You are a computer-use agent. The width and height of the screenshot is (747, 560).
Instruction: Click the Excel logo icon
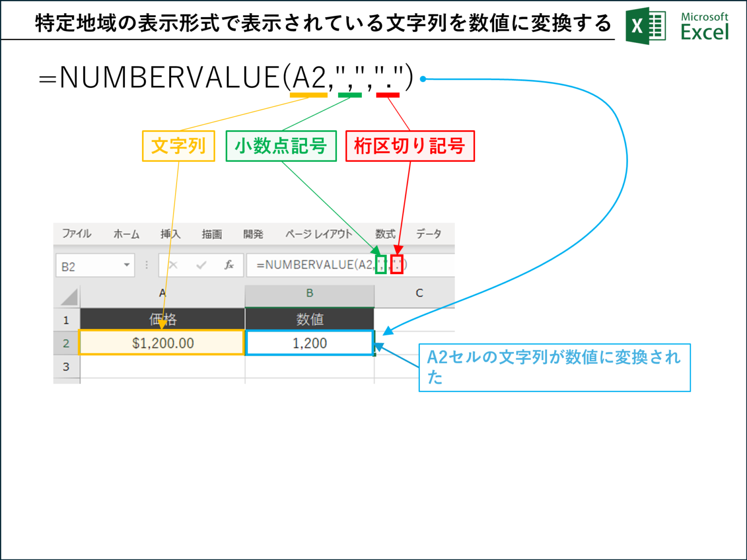click(x=645, y=26)
